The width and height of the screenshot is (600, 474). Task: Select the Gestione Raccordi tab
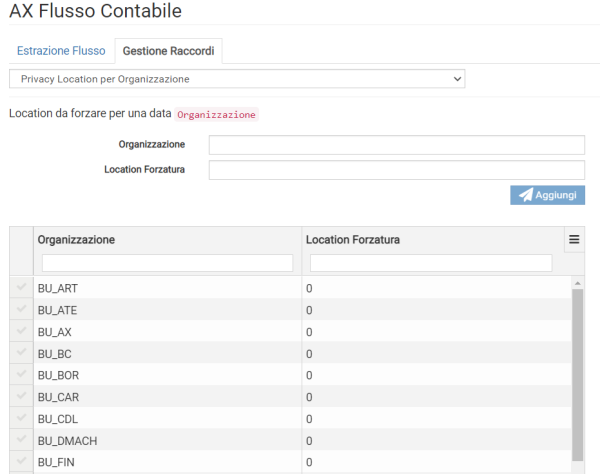168,51
